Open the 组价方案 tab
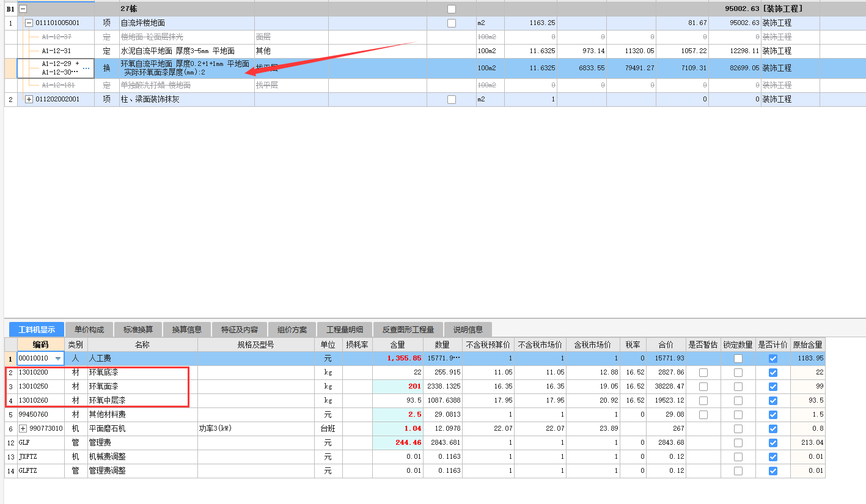Viewport: 866px width, 504px height. click(292, 330)
